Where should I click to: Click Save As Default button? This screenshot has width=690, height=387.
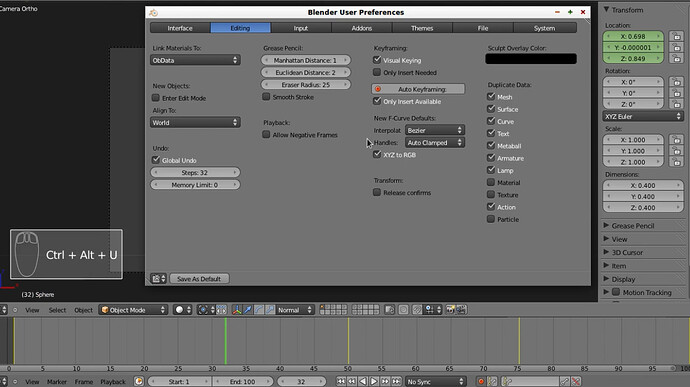point(199,279)
